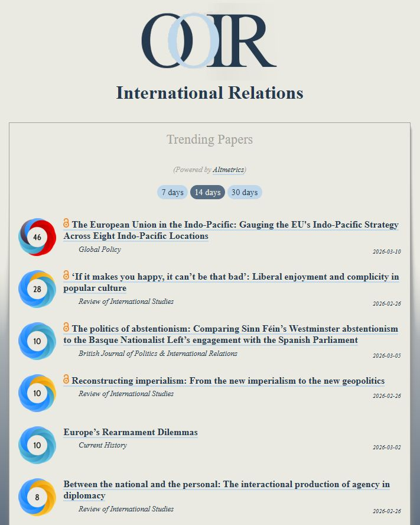Screen dimensions: 420x525
Task: Click date 2026-03-10
Action: pos(387,251)
